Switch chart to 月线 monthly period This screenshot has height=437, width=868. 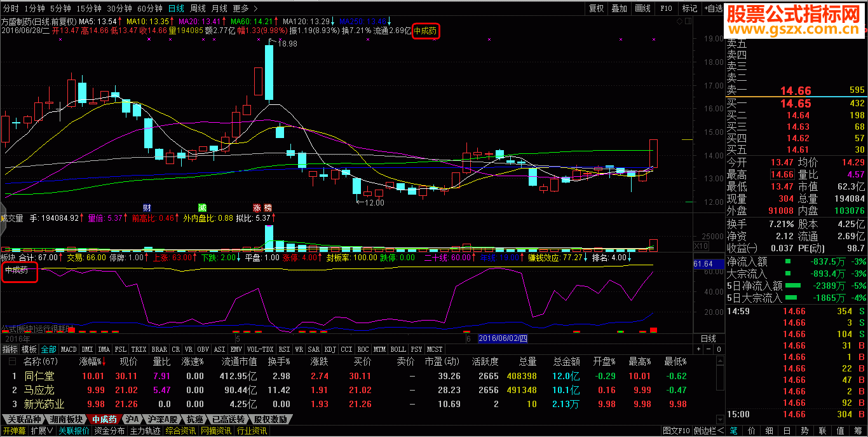219,8
